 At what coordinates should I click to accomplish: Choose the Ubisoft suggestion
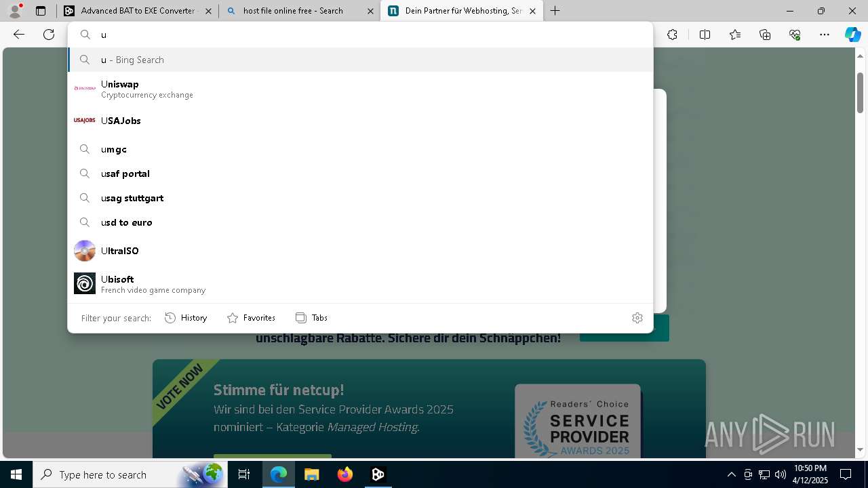pyautogui.click(x=360, y=284)
